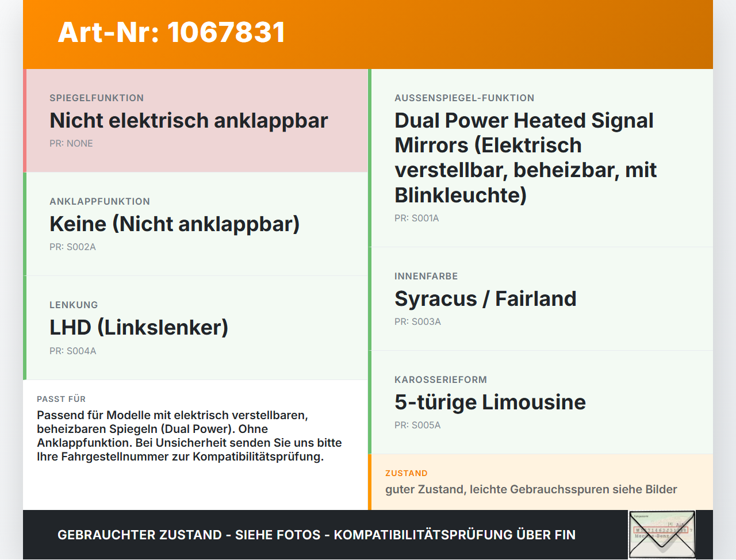
Task: Click the 'Nicht elektrisch anklappbar' heading
Action: pos(189,121)
